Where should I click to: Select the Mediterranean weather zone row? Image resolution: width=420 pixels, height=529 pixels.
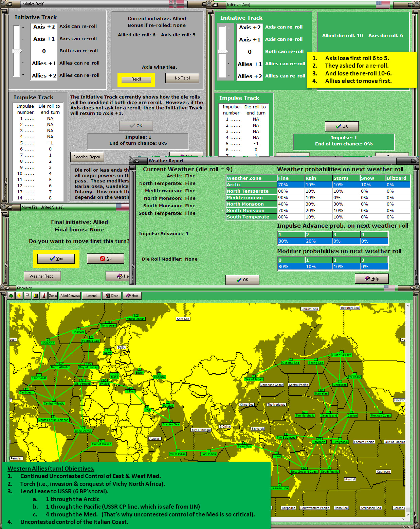pos(318,198)
